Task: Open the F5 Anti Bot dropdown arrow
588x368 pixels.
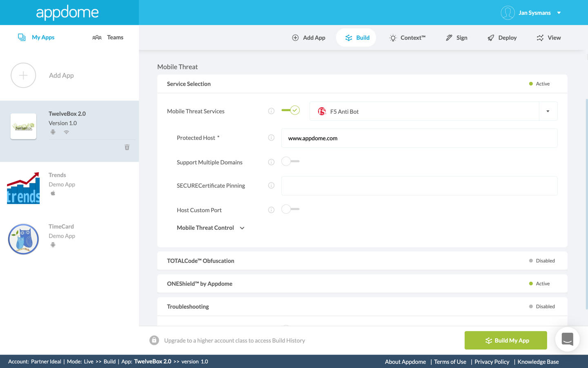Action: (548, 111)
